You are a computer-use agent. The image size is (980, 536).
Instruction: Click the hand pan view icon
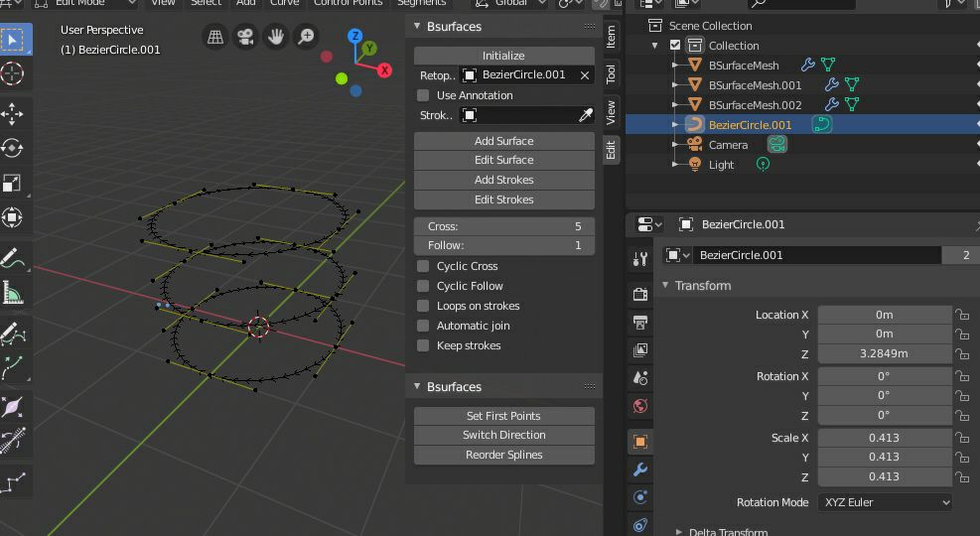tap(276, 37)
